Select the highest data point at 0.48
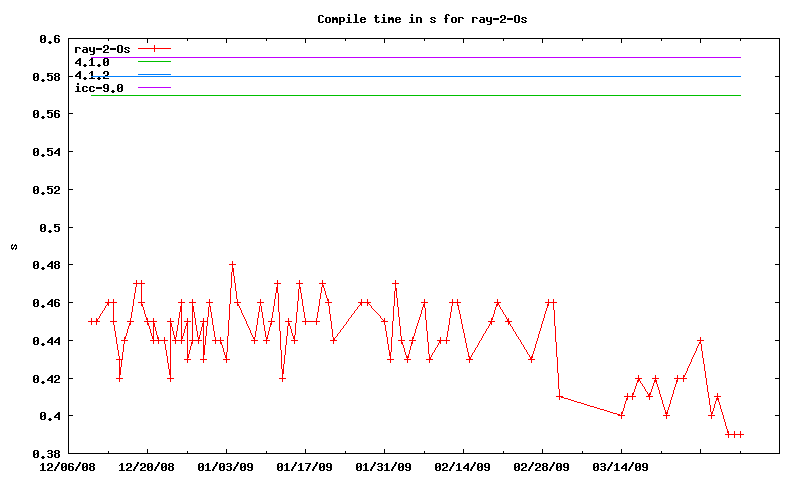The image size is (800, 480). click(x=232, y=265)
